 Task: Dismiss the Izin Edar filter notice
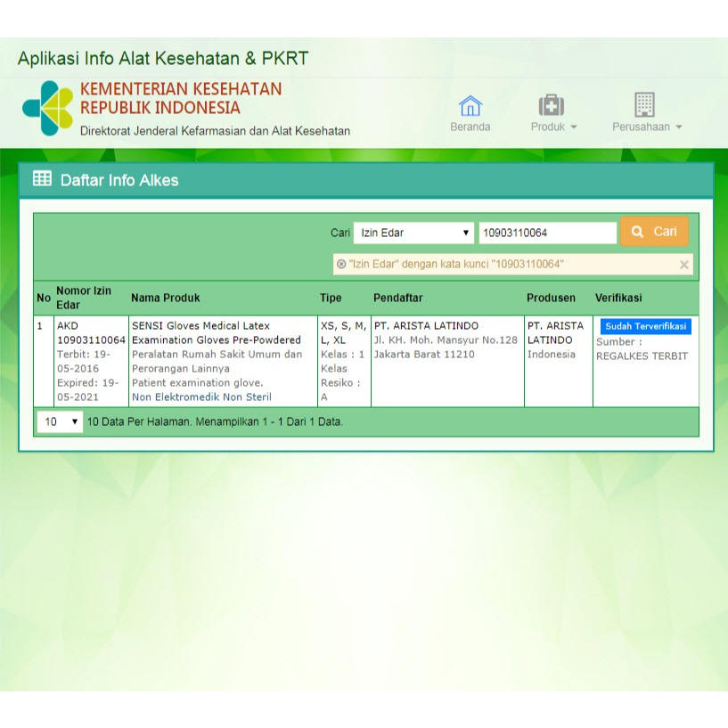(x=683, y=265)
